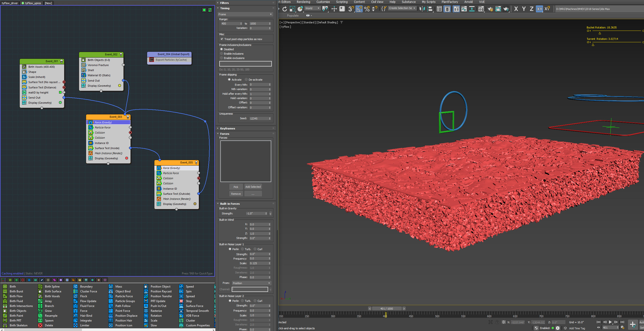Expand the Keyframes rollout
Image resolution: width=644 pixels, height=331 pixels.
227,128
